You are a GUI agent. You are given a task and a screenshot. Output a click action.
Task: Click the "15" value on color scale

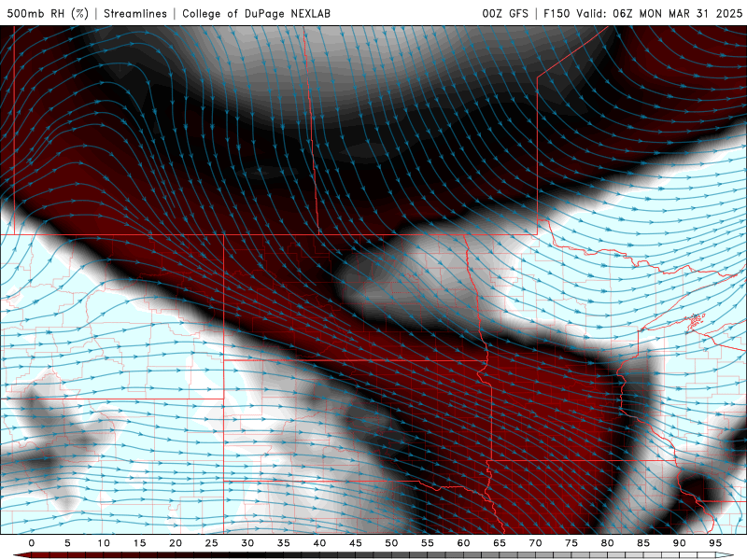(139, 543)
